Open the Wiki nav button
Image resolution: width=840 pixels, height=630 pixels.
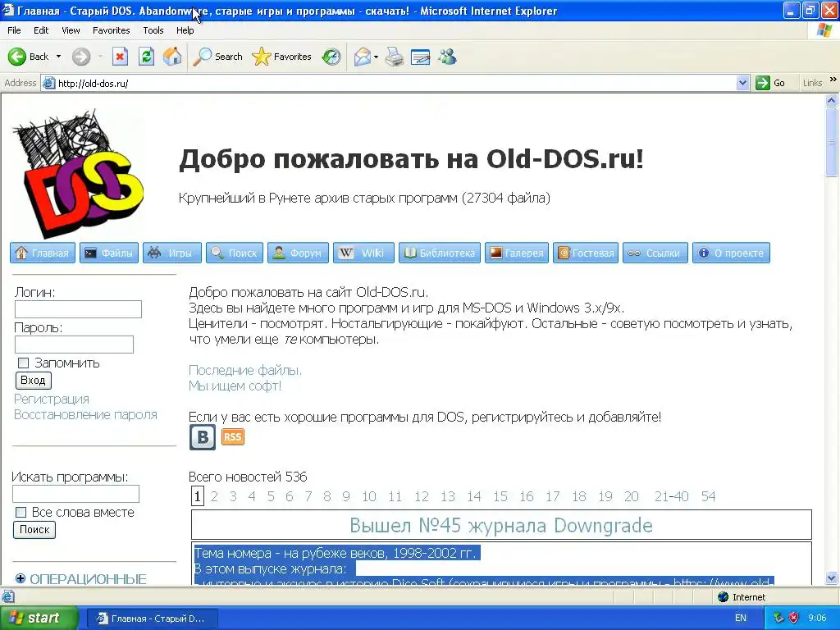pyautogui.click(x=363, y=253)
